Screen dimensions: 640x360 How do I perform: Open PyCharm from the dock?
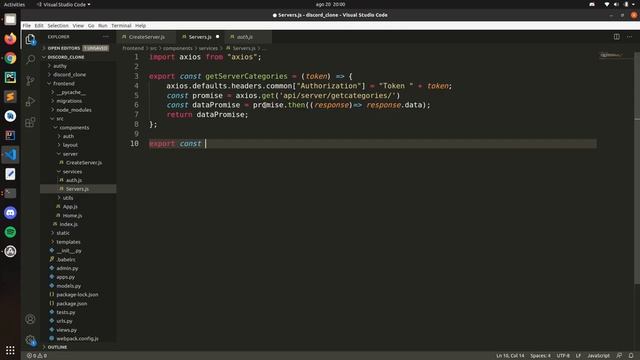(x=10, y=77)
